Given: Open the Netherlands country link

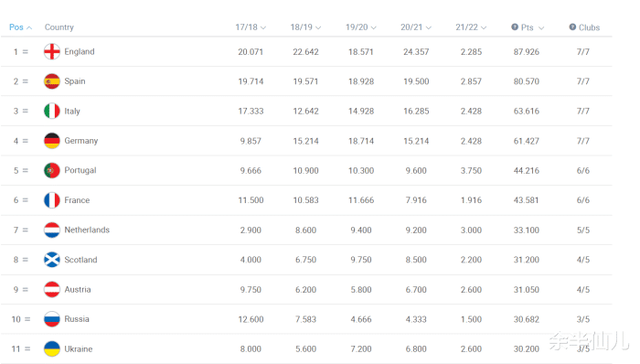Looking at the screenshot, I should click(x=87, y=230).
